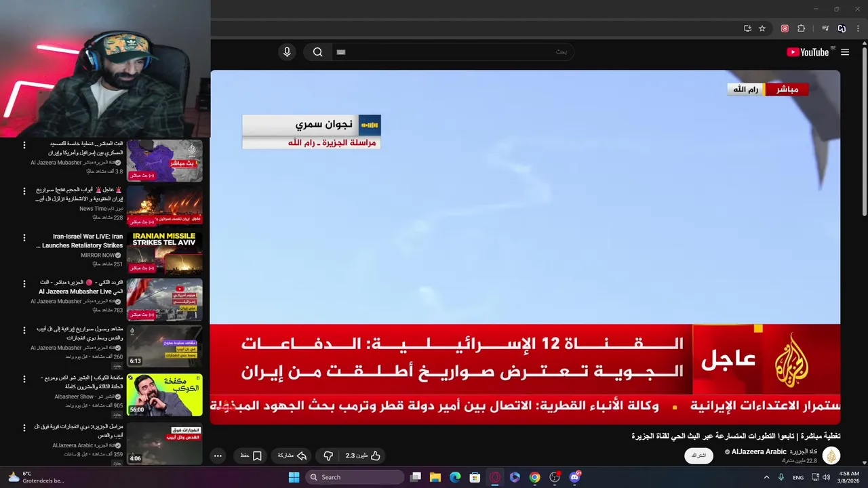Open Al Jazeera Mubasher Live second stream thumbnail
The width and height of the screenshot is (868, 488).
pyautogui.click(x=165, y=300)
